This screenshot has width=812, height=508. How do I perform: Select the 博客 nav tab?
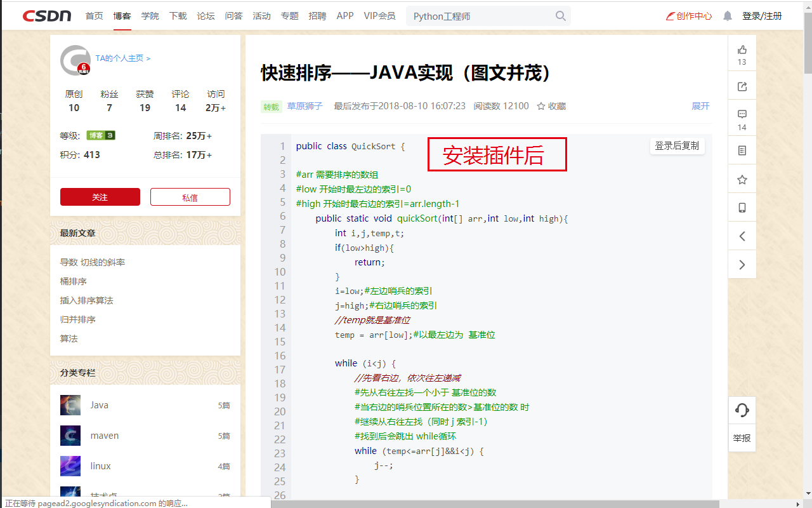click(x=122, y=16)
